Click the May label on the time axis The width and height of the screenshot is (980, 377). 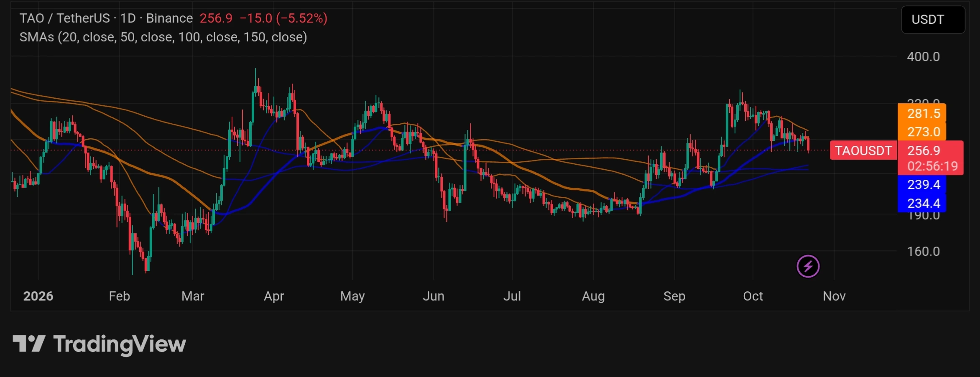pyautogui.click(x=352, y=296)
